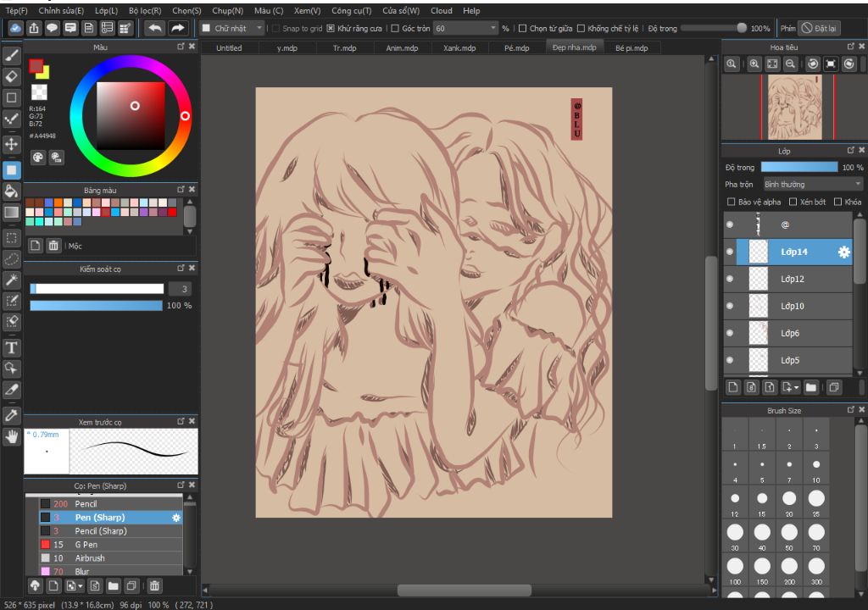Select the Lasso tool

(x=12, y=259)
